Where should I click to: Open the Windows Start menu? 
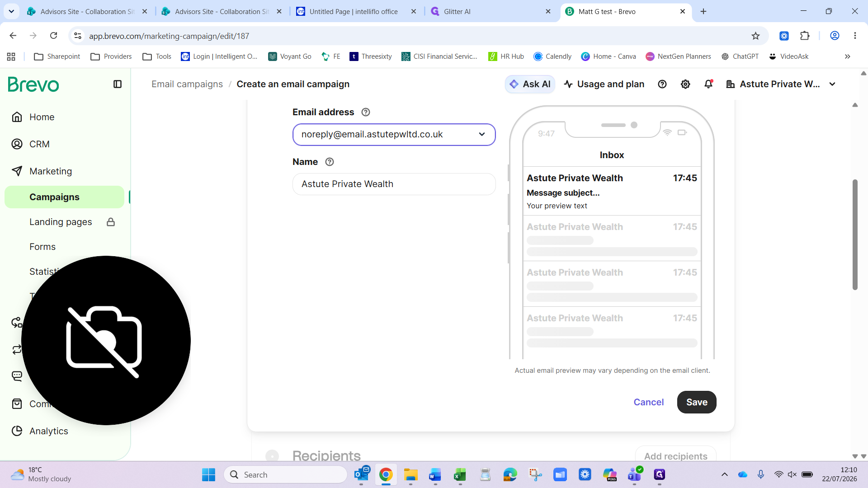(x=208, y=474)
